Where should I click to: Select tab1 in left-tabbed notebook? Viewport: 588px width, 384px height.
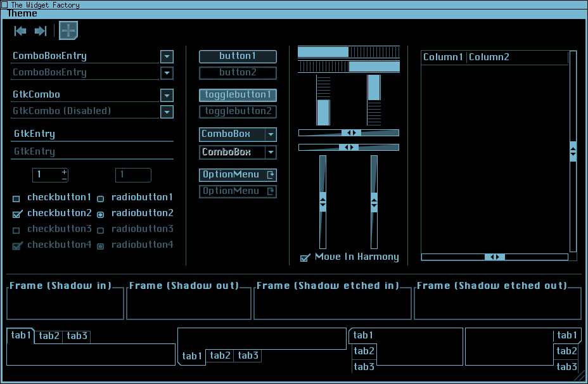pyautogui.click(x=362, y=335)
